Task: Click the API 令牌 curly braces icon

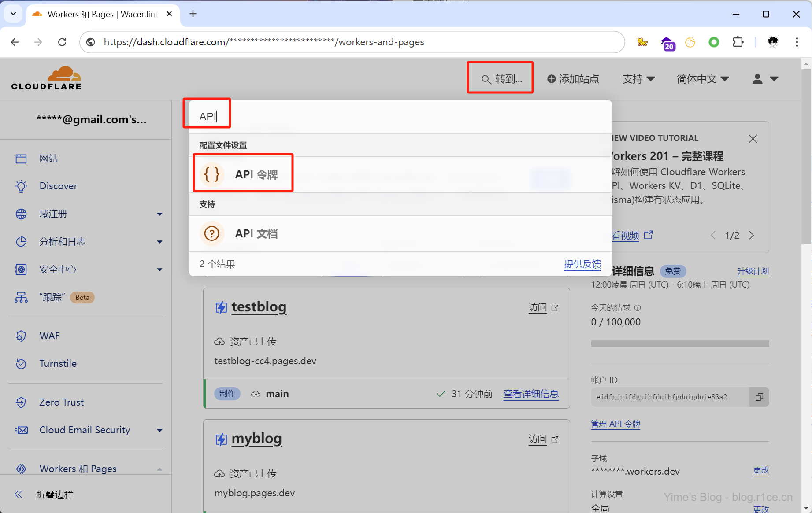Action: [212, 174]
